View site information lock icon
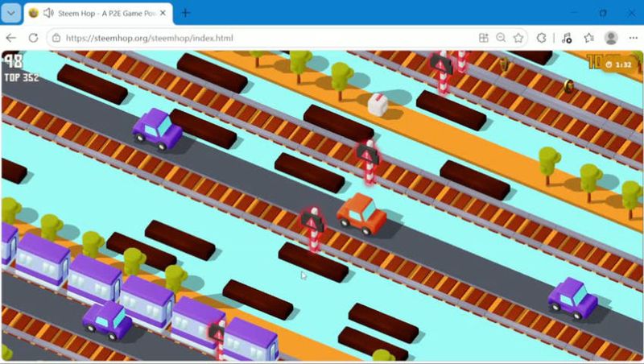 coord(56,38)
